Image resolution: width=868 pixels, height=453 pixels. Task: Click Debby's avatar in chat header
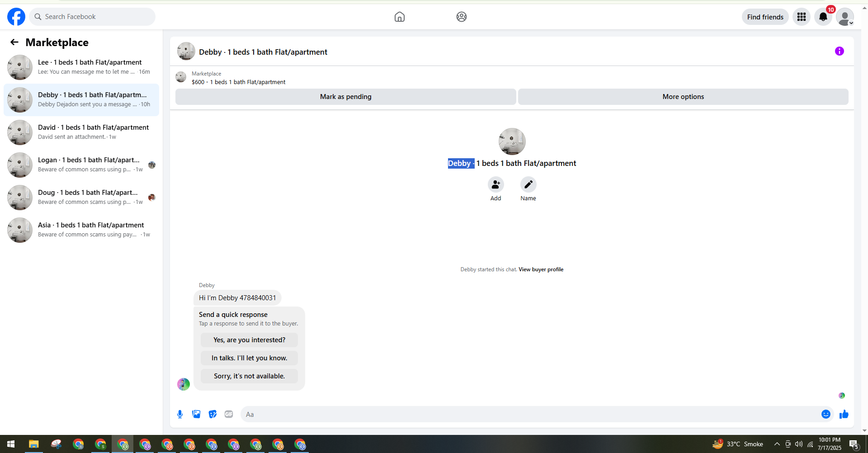click(x=186, y=52)
